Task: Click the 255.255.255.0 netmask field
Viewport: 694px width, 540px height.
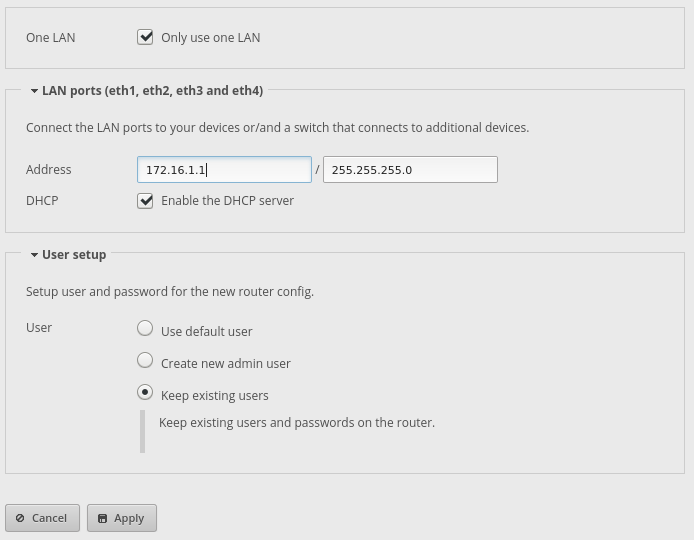Action: point(410,170)
